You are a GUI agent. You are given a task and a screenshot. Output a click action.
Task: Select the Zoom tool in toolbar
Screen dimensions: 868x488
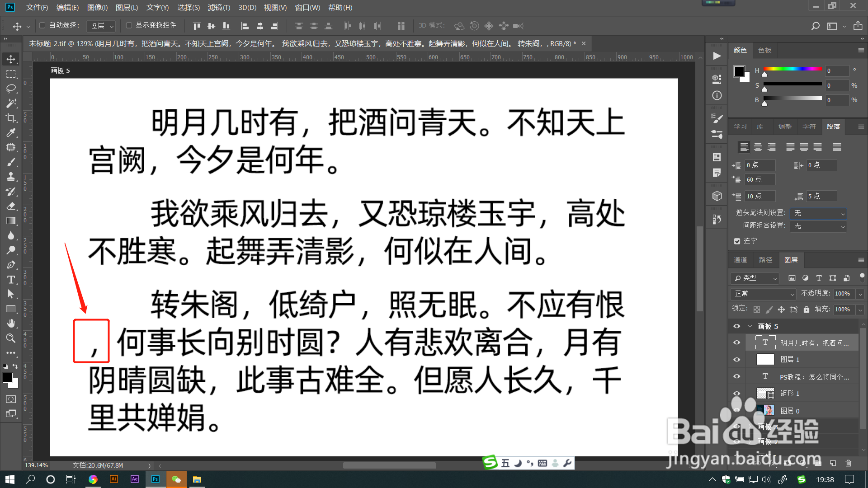pos(11,338)
